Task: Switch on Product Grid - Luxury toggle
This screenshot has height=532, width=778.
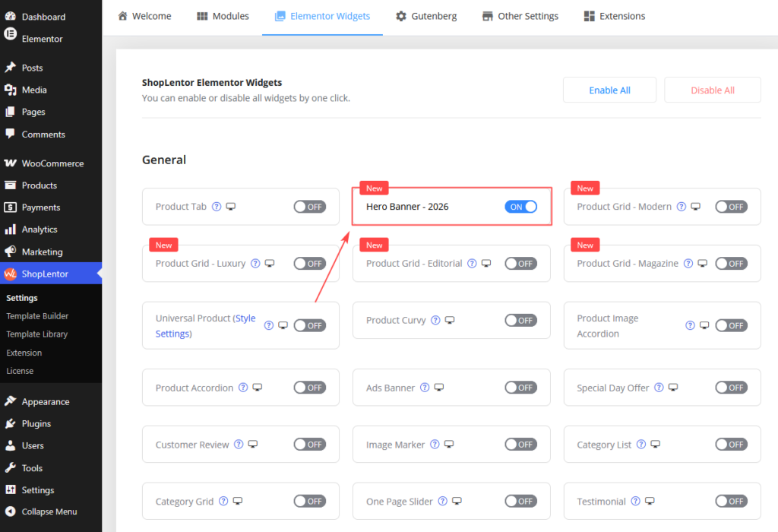Action: (310, 264)
